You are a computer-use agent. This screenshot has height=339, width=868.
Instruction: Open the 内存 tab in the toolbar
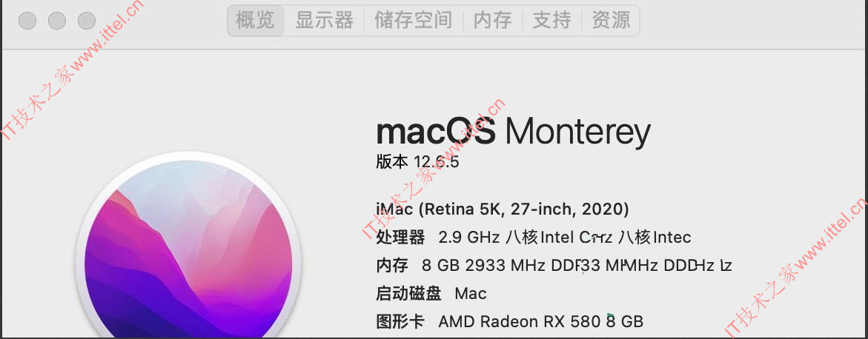(493, 21)
